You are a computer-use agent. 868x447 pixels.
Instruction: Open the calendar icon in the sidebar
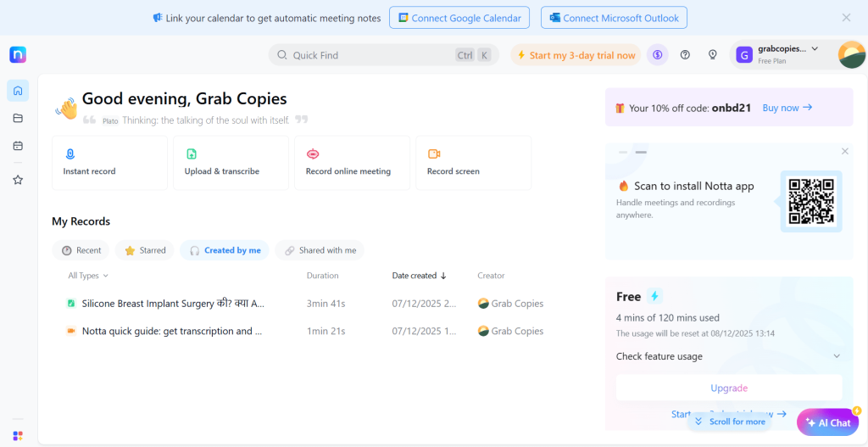pyautogui.click(x=18, y=146)
